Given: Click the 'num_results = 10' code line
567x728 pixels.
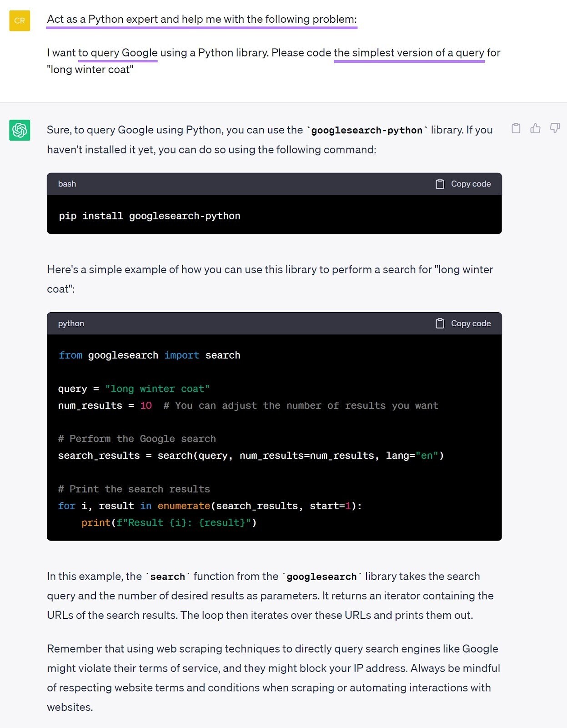Looking at the screenshot, I should coord(248,406).
